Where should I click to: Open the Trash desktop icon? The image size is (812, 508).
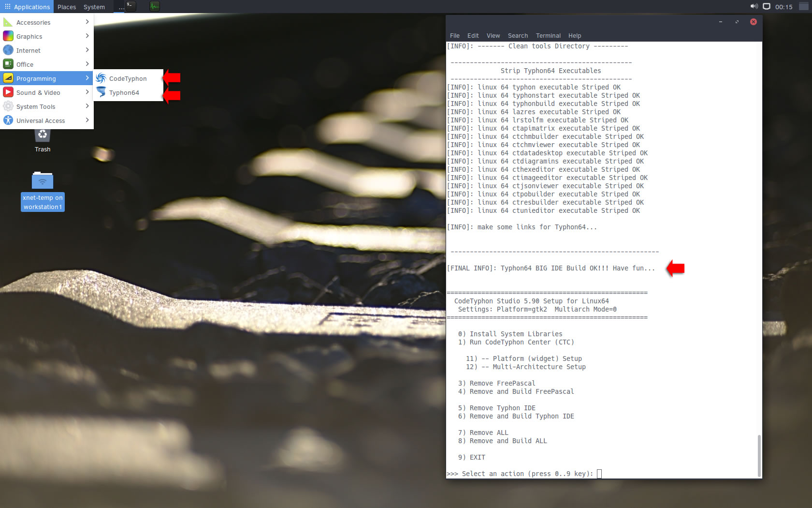pos(43,138)
